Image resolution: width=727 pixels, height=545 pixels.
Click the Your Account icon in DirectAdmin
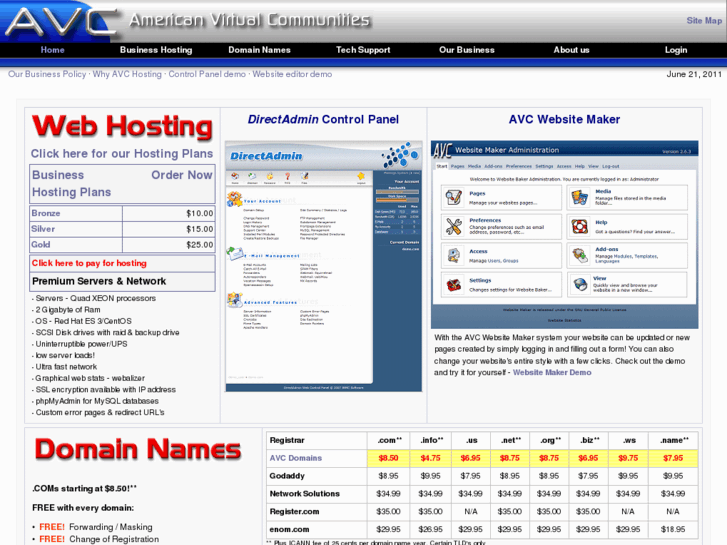[234, 199]
